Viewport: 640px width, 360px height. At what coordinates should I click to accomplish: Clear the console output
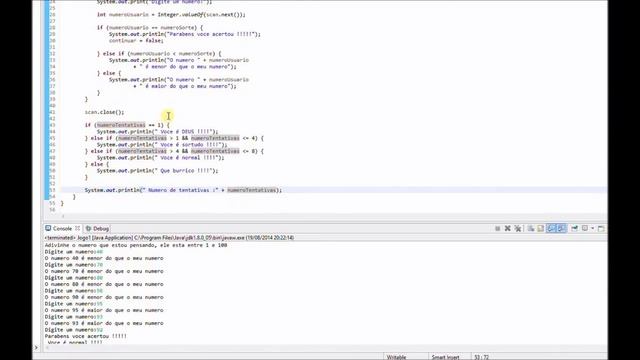point(531,229)
